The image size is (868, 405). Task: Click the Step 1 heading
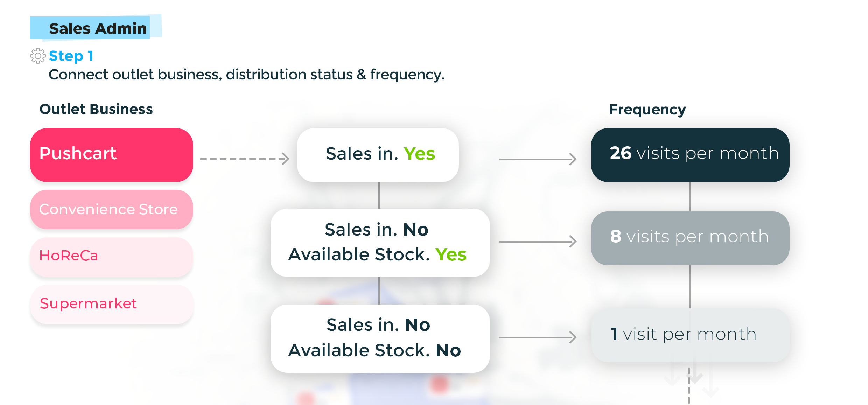coord(71,56)
